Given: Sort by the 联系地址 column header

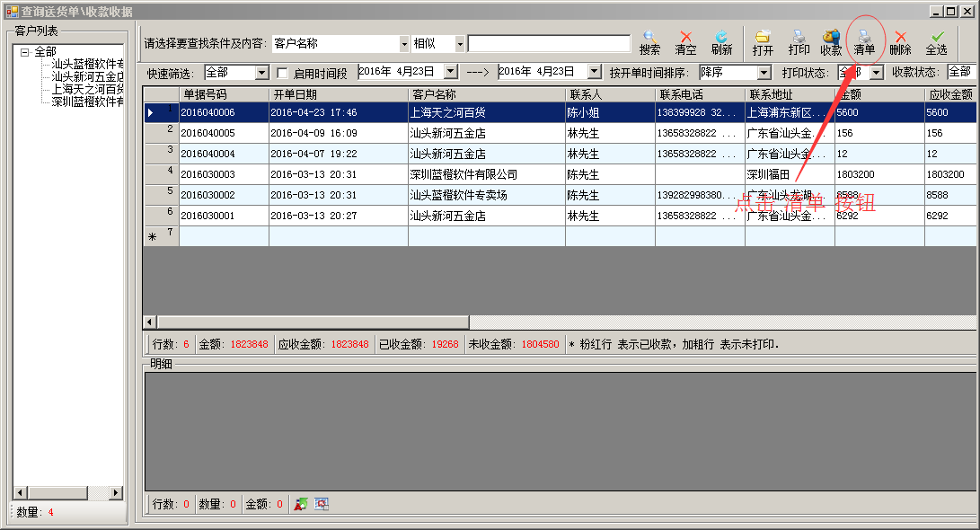Looking at the screenshot, I should 790,94.
